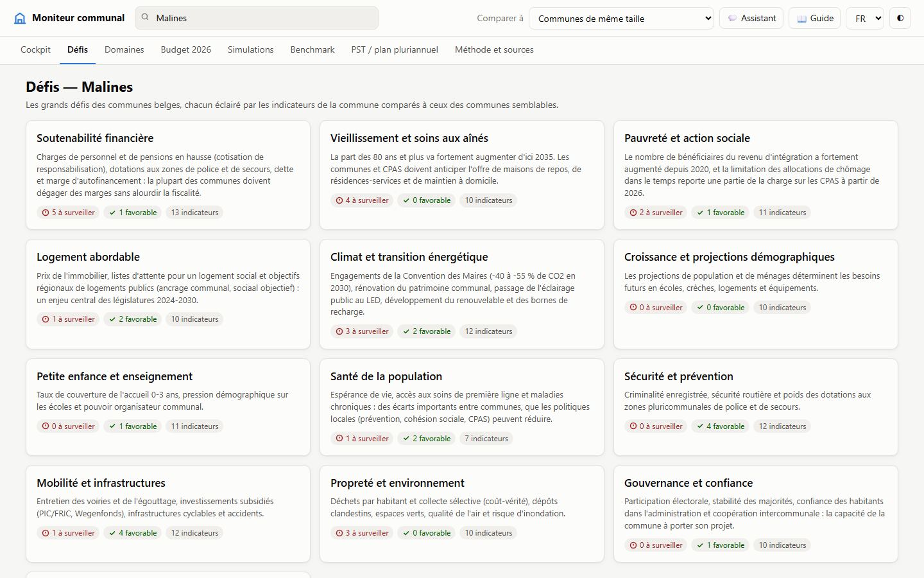The height and width of the screenshot is (578, 924).
Task: Select the 'PST / plan pluriannuel' tab
Action: pos(395,49)
